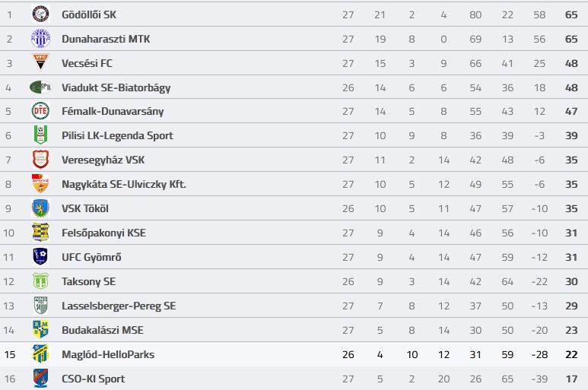The image size is (588, 390).
Task: Click the CSO-KI Sport team link
Action: (94, 379)
